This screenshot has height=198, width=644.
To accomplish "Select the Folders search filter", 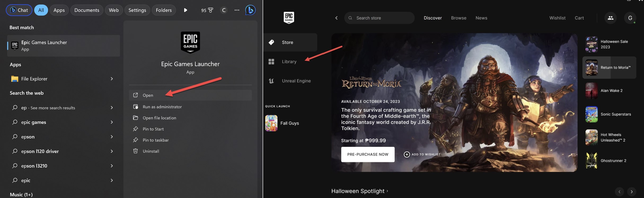I will [164, 10].
